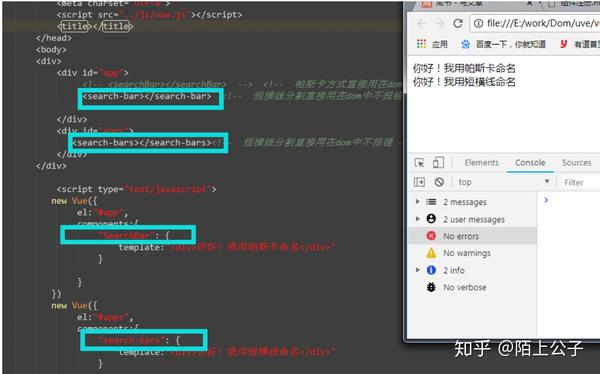This screenshot has width=600, height=374.
Task: Click the "SearchBar": { component key
Action: [134, 235]
